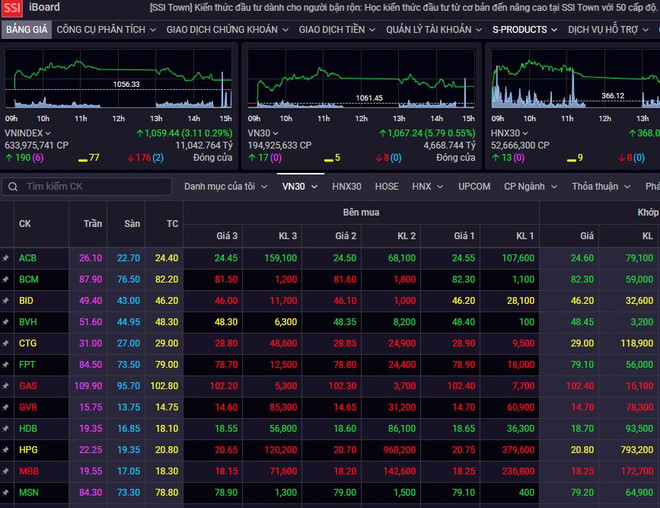Select the Bảng giá button
Screen dimensions: 660x508
click(26, 30)
